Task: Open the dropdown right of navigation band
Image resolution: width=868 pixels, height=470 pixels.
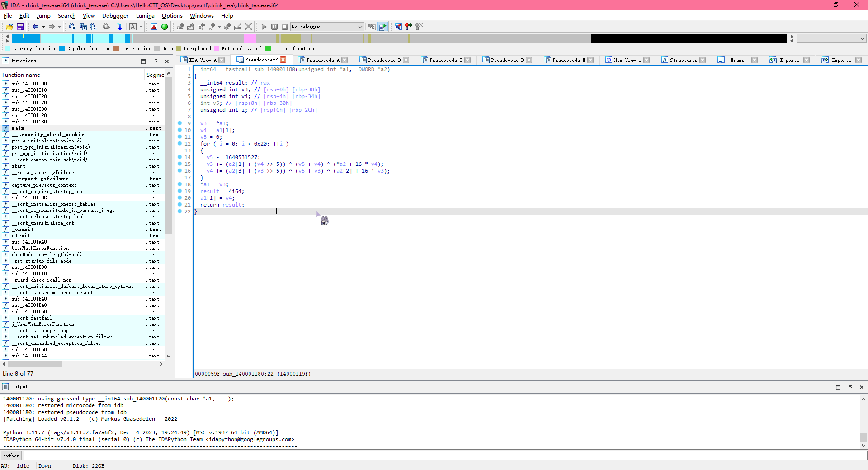Action: click(x=862, y=39)
